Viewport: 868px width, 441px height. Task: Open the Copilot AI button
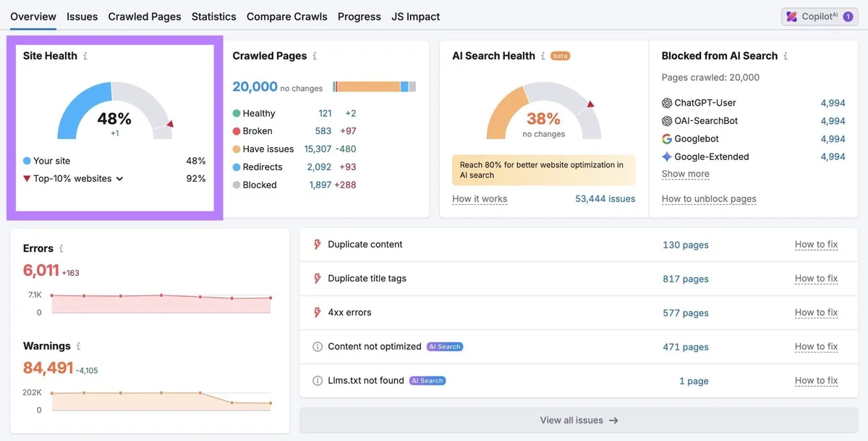[x=820, y=16]
